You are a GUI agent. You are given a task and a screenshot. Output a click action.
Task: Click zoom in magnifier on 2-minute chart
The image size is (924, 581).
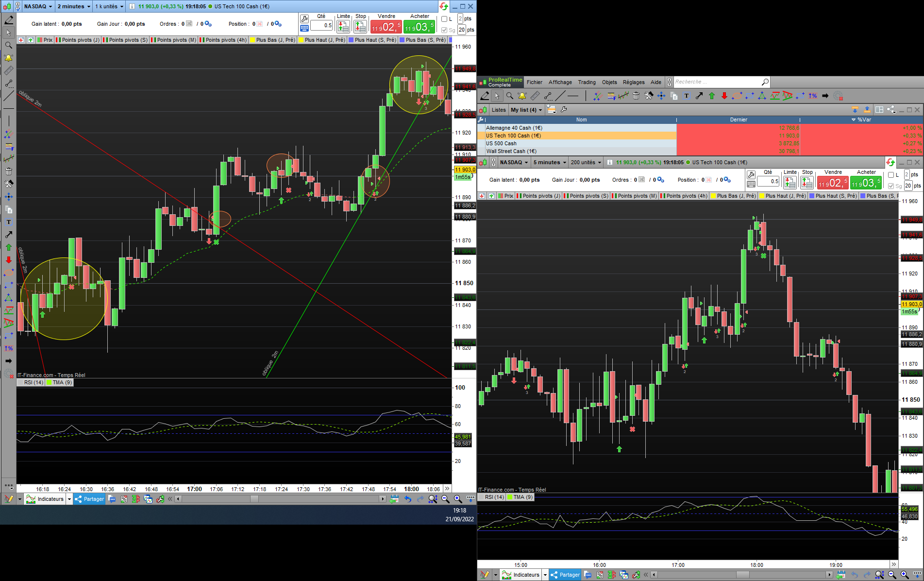458,499
